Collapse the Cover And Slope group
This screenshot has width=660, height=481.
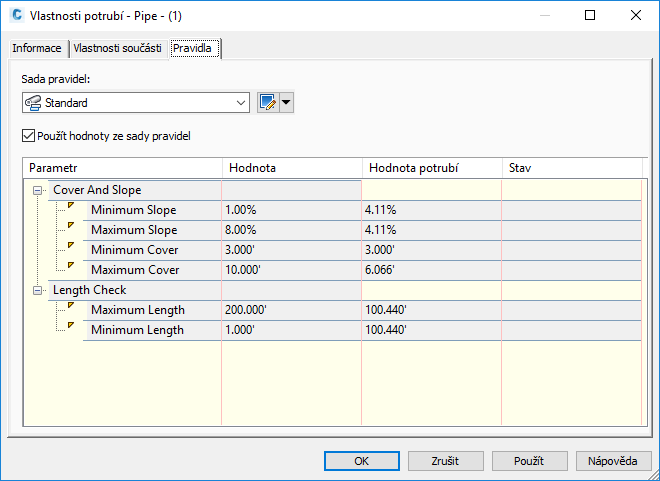[x=38, y=190]
